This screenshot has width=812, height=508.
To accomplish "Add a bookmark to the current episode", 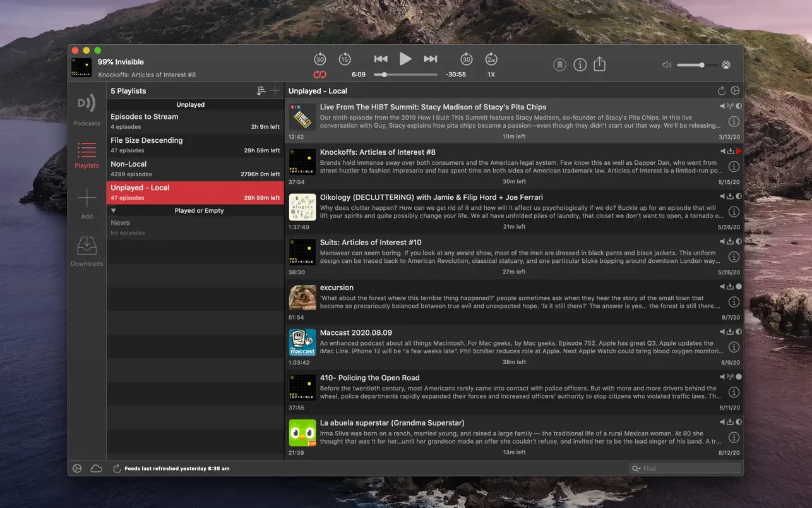I will tap(559, 64).
